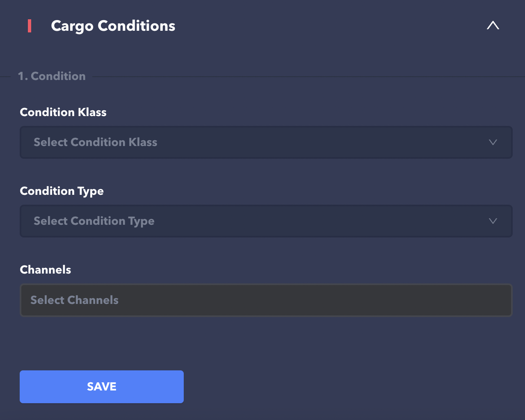
Task: Click the 'Select Channels' placeholder text
Action: pos(74,300)
